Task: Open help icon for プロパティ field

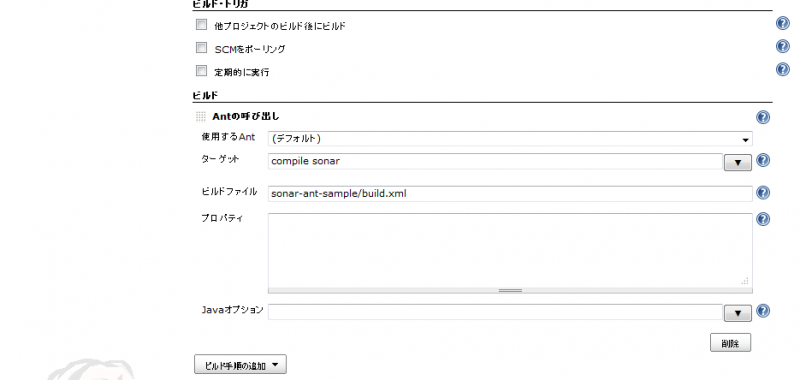Action: (x=763, y=219)
